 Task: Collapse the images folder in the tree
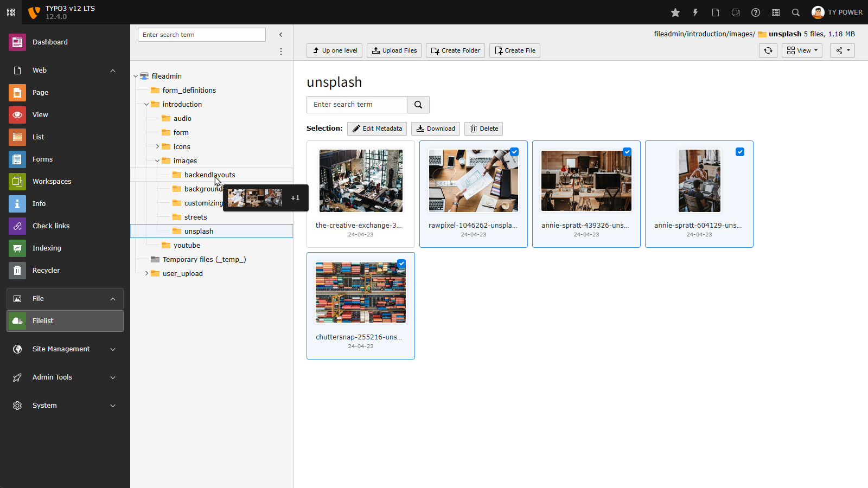(x=157, y=160)
